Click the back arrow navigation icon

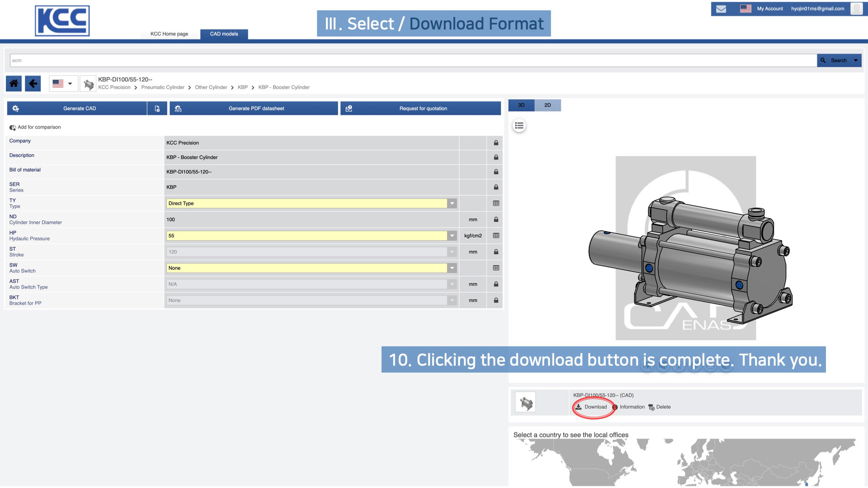point(33,83)
